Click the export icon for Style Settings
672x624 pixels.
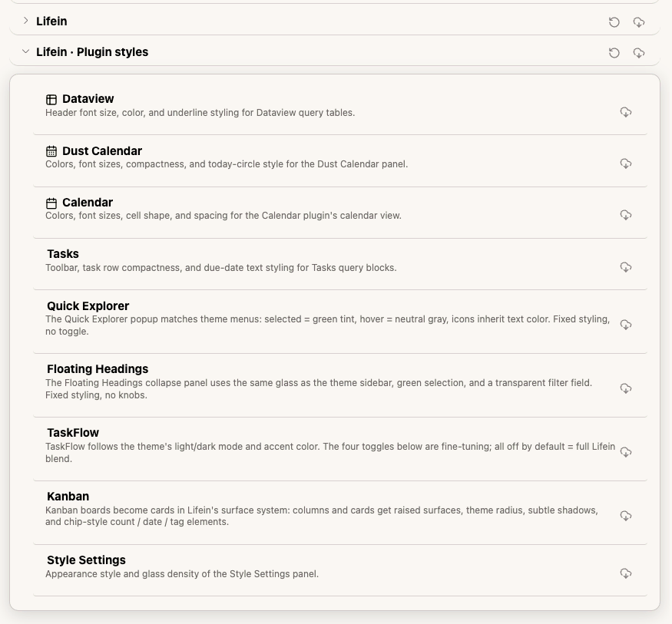tap(626, 573)
